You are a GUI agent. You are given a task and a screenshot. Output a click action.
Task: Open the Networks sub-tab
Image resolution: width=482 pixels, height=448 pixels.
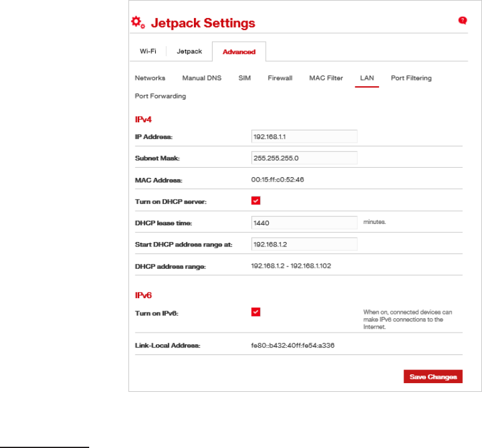(x=150, y=78)
